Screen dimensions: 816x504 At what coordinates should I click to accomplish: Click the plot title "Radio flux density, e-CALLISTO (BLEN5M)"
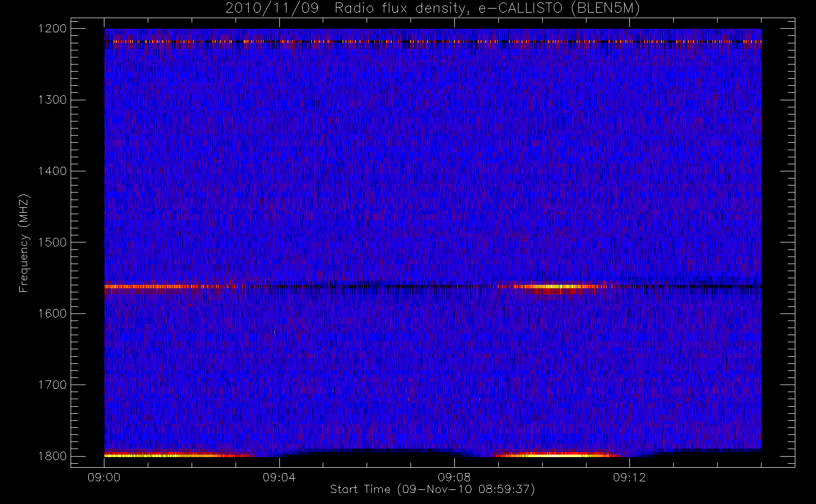click(x=487, y=9)
